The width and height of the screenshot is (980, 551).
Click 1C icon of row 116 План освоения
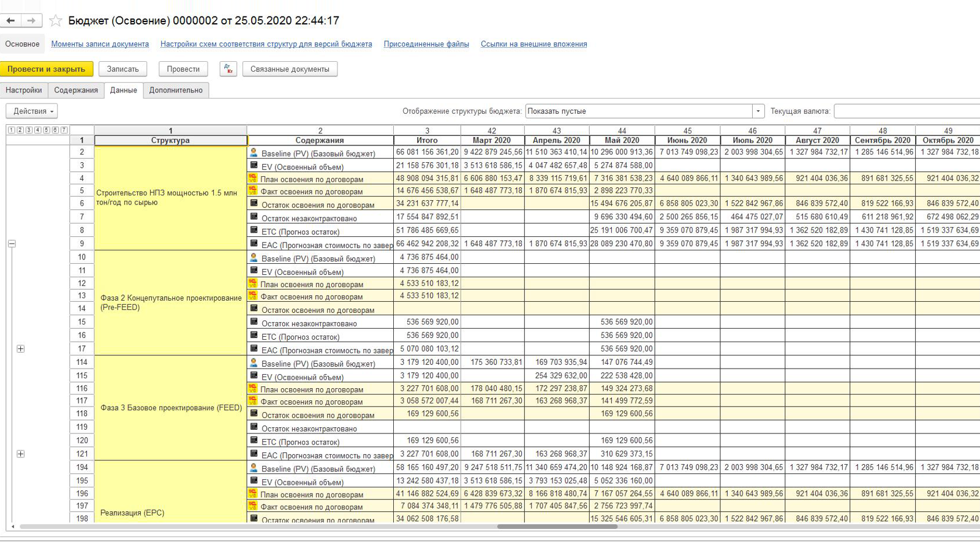252,389
